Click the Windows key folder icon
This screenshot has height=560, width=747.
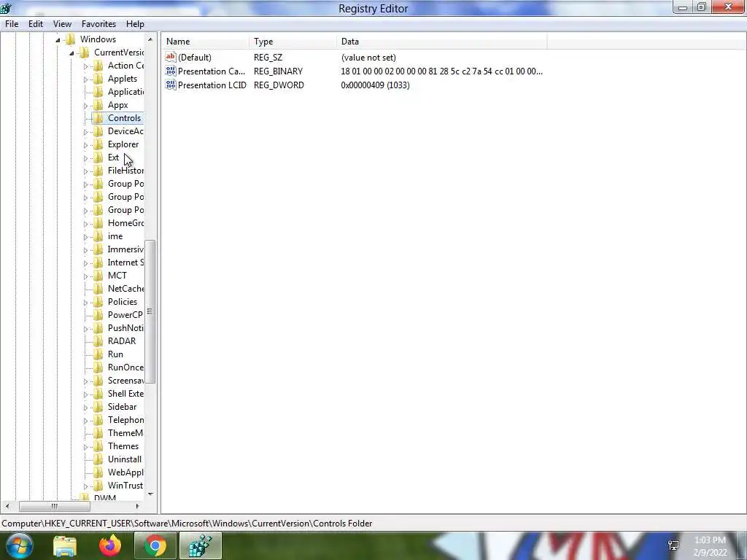point(70,39)
